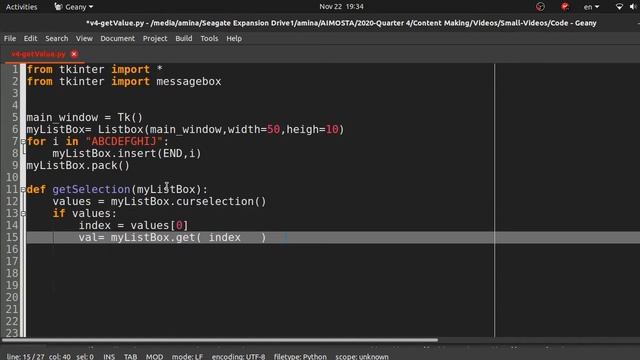Open the Activities overview
640x360 pixels.
(x=21, y=7)
